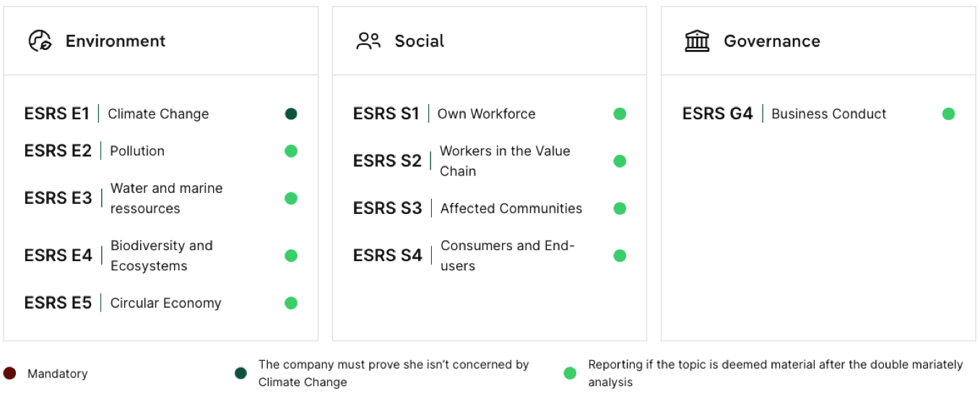This screenshot has width=980, height=399.
Task: Click the Governance building icon
Action: coord(697,41)
